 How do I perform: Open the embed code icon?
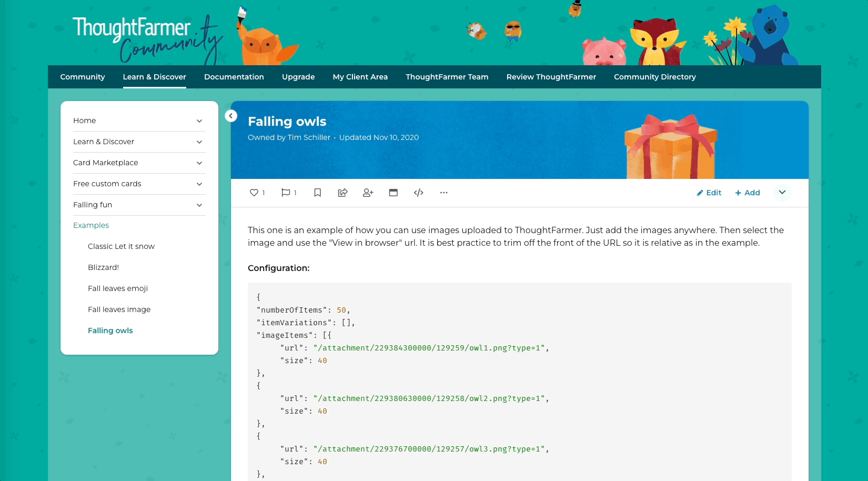(419, 193)
